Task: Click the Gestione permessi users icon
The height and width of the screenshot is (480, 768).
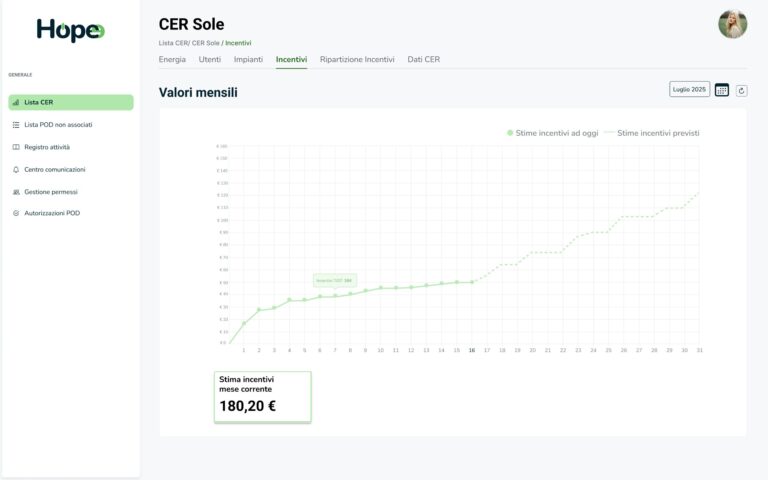Action: click(16, 191)
